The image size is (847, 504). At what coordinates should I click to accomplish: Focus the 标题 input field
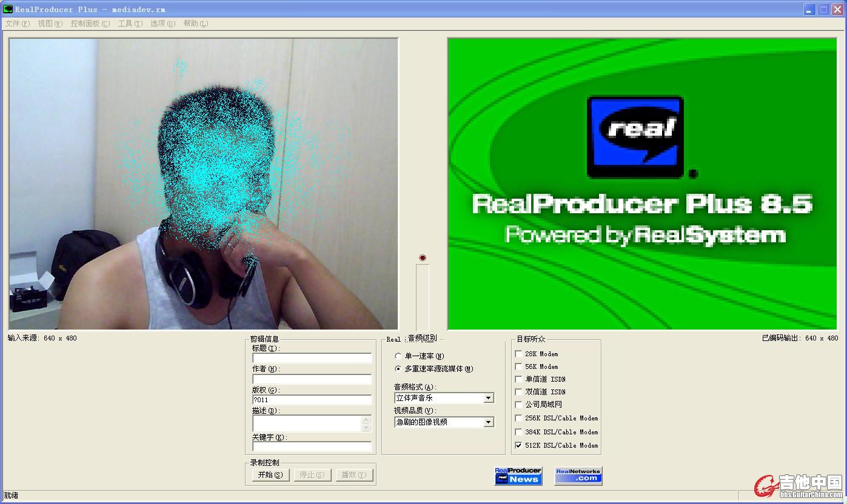(x=312, y=358)
